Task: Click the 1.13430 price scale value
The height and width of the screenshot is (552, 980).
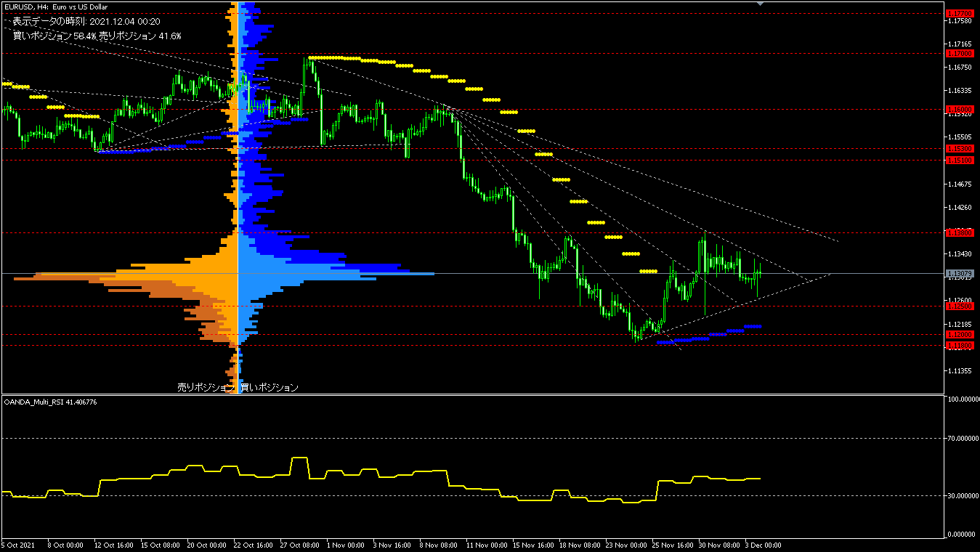Action: coord(960,254)
